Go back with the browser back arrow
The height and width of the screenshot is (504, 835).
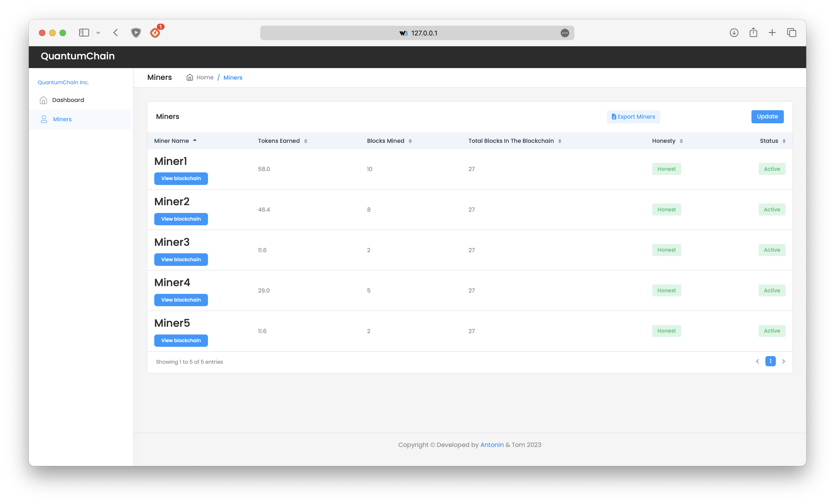click(x=116, y=33)
